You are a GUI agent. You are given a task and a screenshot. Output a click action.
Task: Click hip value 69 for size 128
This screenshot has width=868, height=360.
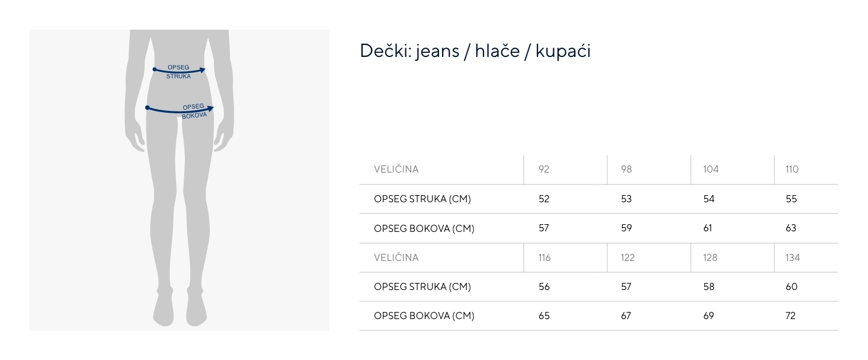(709, 316)
